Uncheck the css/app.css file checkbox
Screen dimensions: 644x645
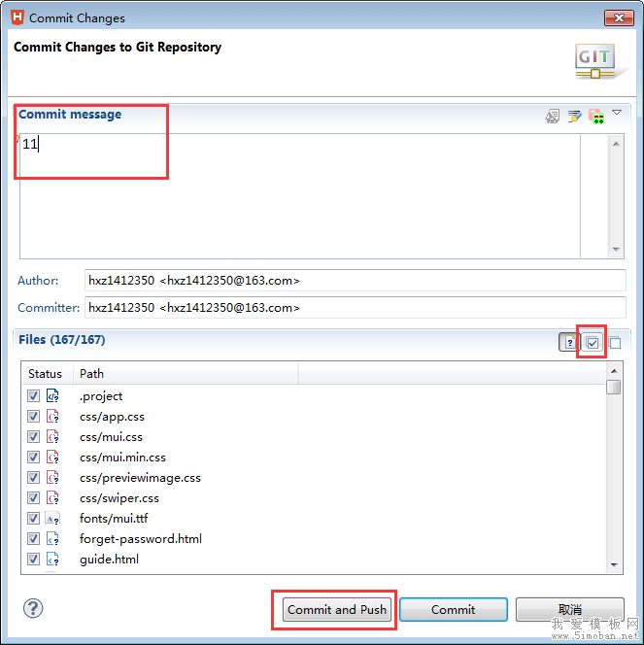34,417
